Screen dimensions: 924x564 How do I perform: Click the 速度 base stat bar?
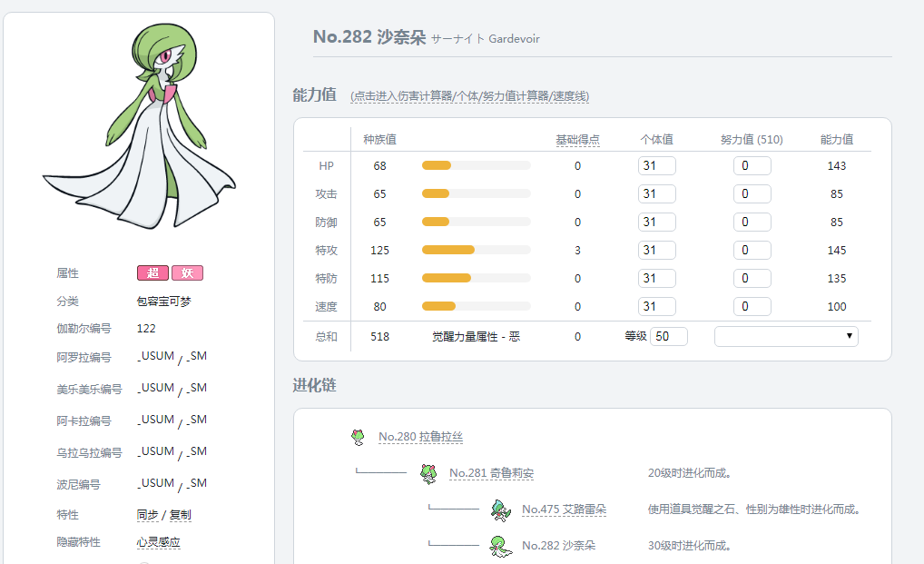point(477,306)
